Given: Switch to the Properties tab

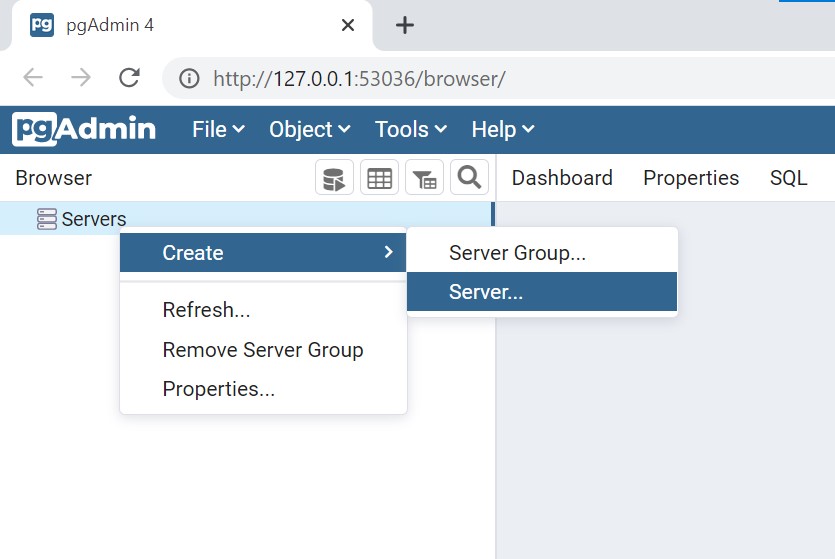Looking at the screenshot, I should point(690,178).
